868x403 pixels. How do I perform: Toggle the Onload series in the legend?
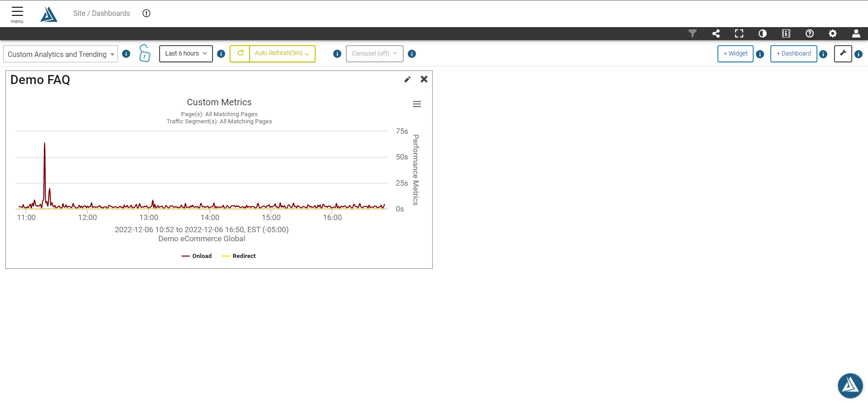(x=197, y=256)
